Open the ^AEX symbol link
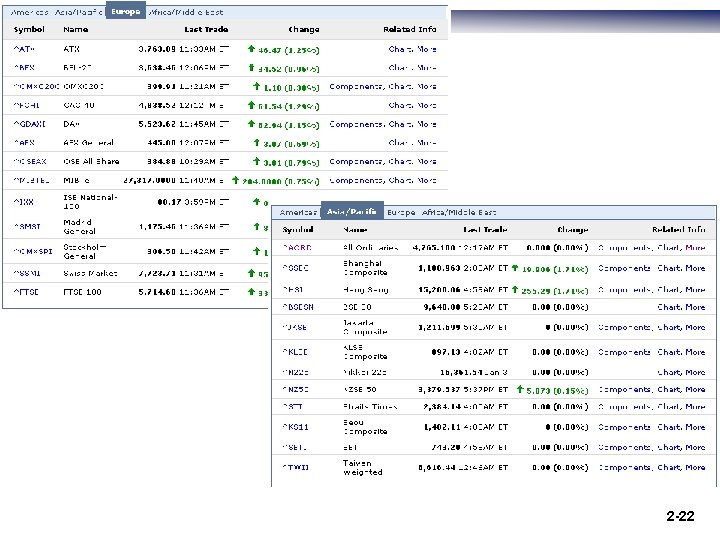 [x=24, y=143]
